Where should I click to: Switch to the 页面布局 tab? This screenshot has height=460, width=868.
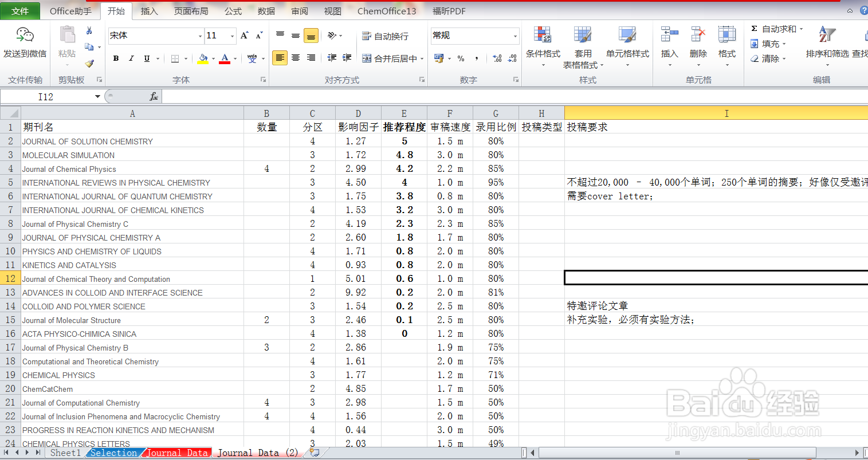[x=191, y=11]
